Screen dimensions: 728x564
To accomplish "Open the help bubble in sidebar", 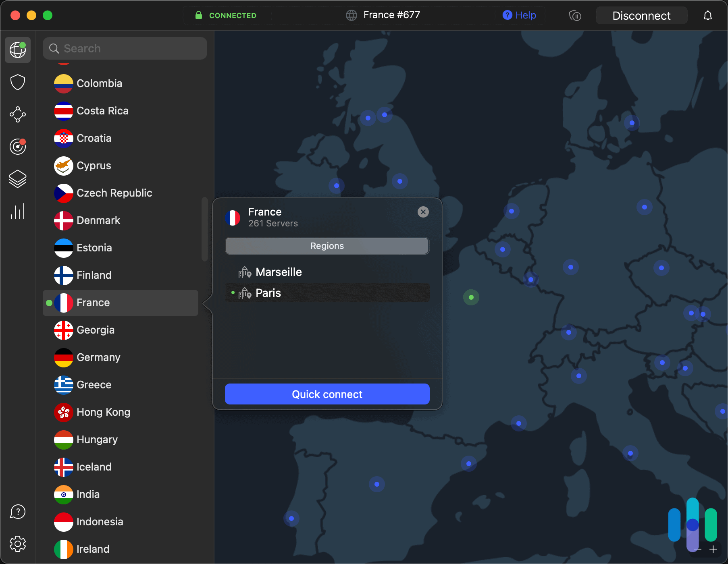I will point(17,512).
